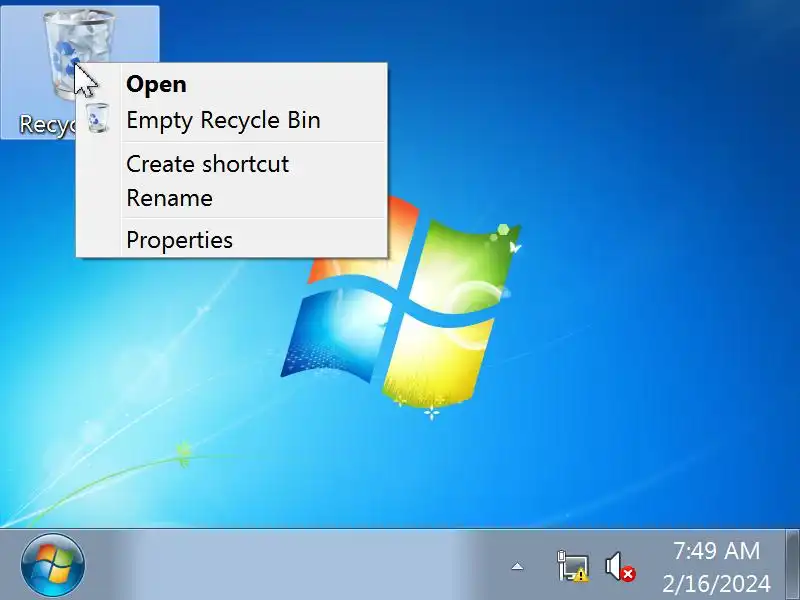
Task: Click the Show desktop strip in the taskbar corner
Action: pos(792,565)
